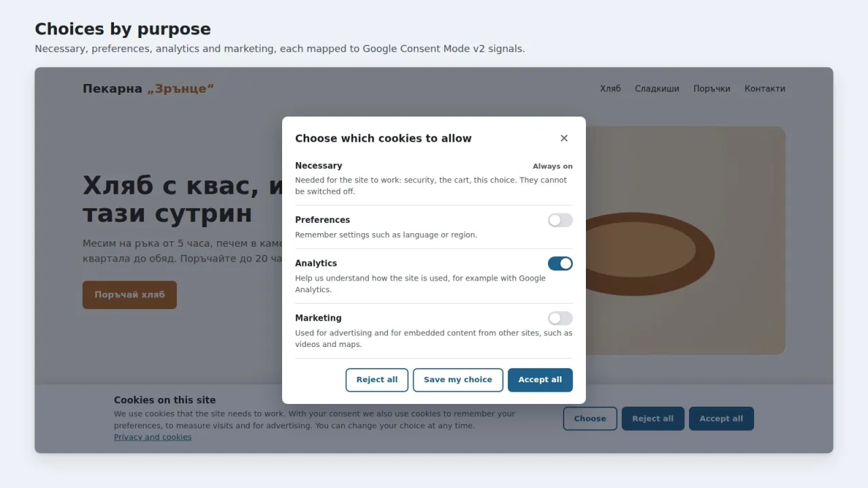Click the dialog title Choose which cookies to allow
Screen dimensions: 868x488
[383, 138]
